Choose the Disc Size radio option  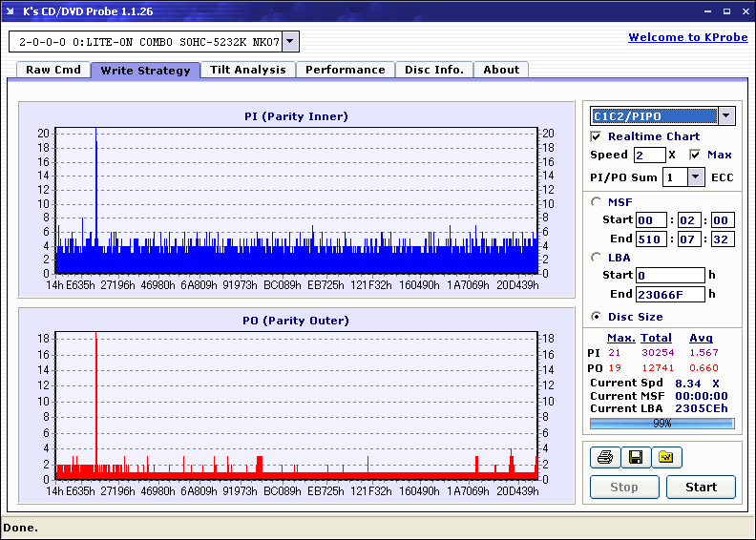coord(597,317)
